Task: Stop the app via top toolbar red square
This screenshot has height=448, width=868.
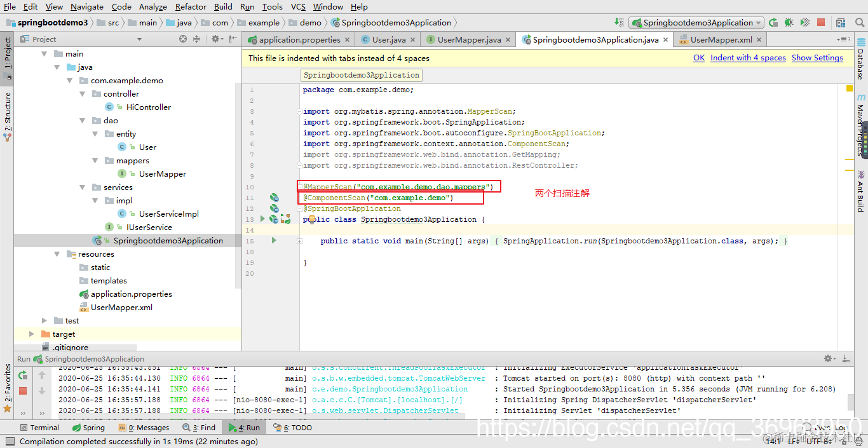Action: (x=821, y=22)
